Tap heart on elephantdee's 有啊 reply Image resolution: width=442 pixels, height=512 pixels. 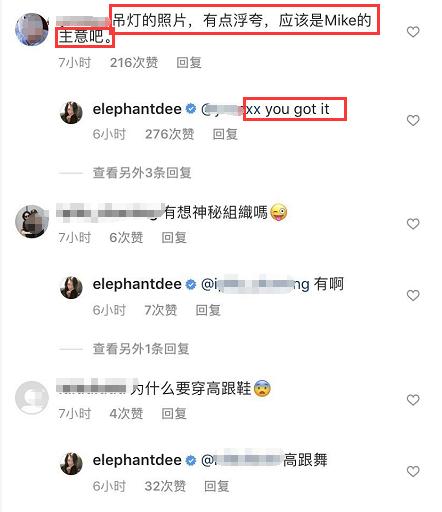pos(413,295)
